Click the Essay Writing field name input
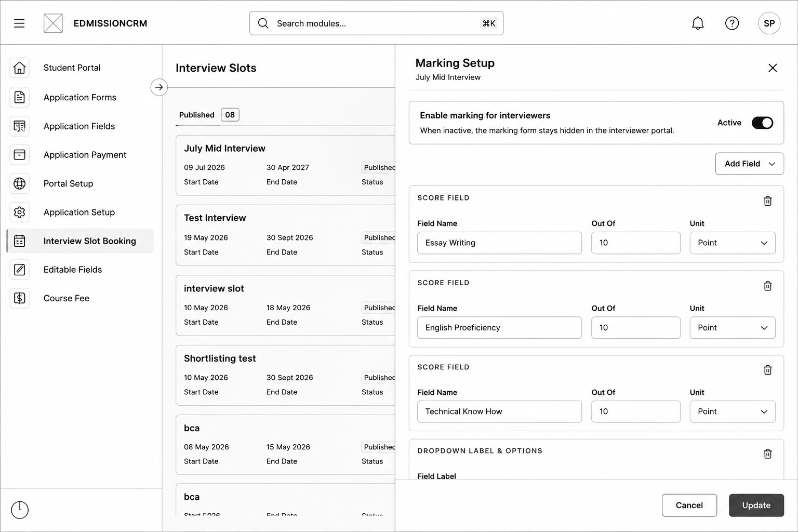Image resolution: width=798 pixels, height=532 pixels. tap(499, 243)
